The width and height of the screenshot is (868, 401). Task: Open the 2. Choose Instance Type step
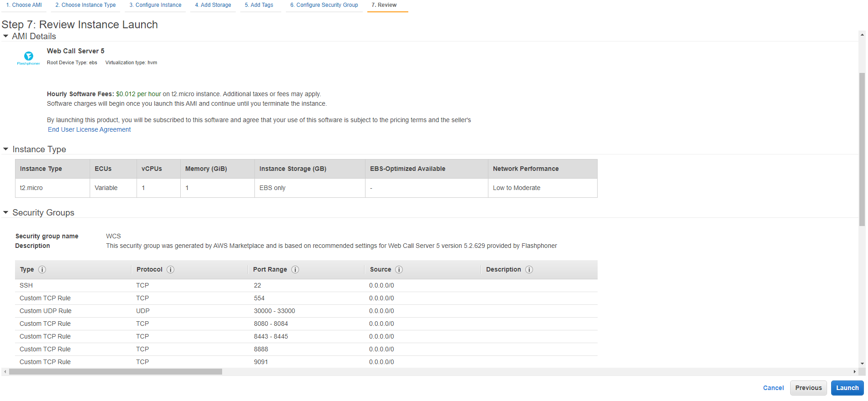pyautogui.click(x=86, y=5)
